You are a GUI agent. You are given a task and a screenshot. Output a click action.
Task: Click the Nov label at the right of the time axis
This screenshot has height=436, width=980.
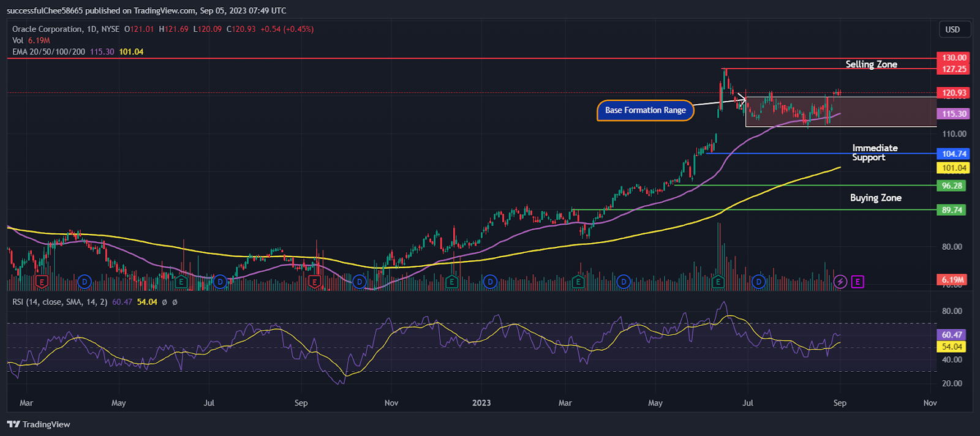930,403
